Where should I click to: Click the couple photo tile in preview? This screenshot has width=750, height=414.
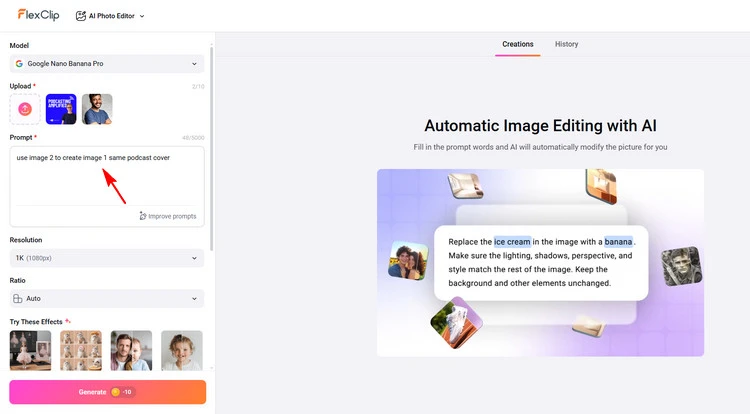coord(408,261)
